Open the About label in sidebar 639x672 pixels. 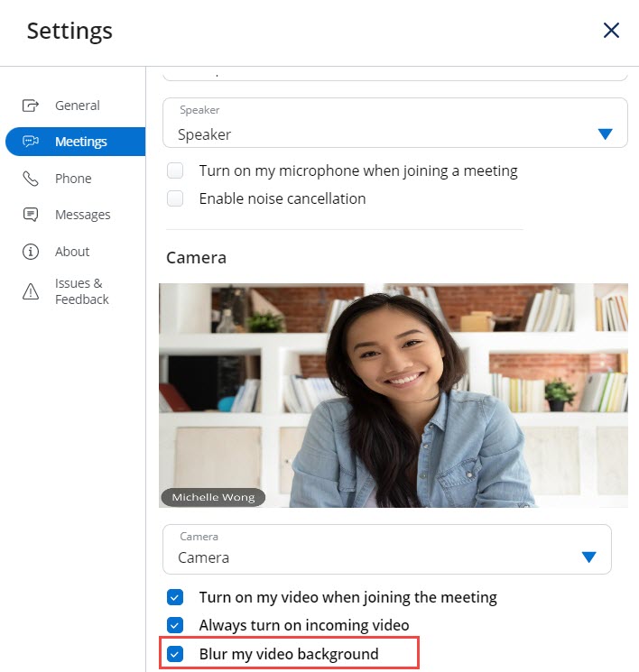pyautogui.click(x=72, y=252)
